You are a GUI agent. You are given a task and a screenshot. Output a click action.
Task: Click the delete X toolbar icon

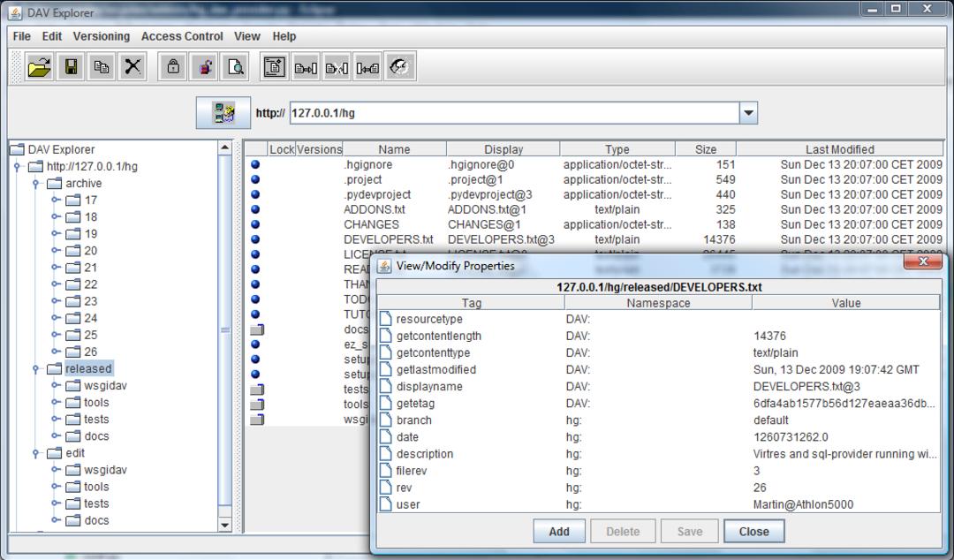(132, 66)
